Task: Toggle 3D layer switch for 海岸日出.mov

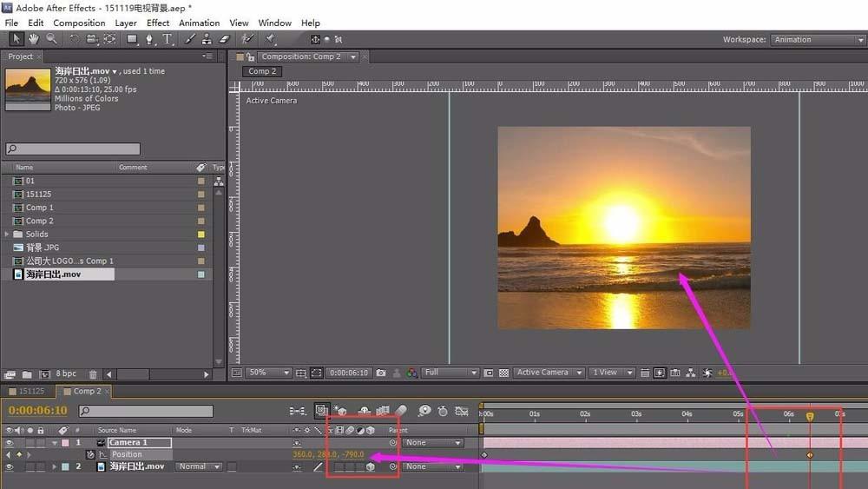Action: (x=371, y=466)
